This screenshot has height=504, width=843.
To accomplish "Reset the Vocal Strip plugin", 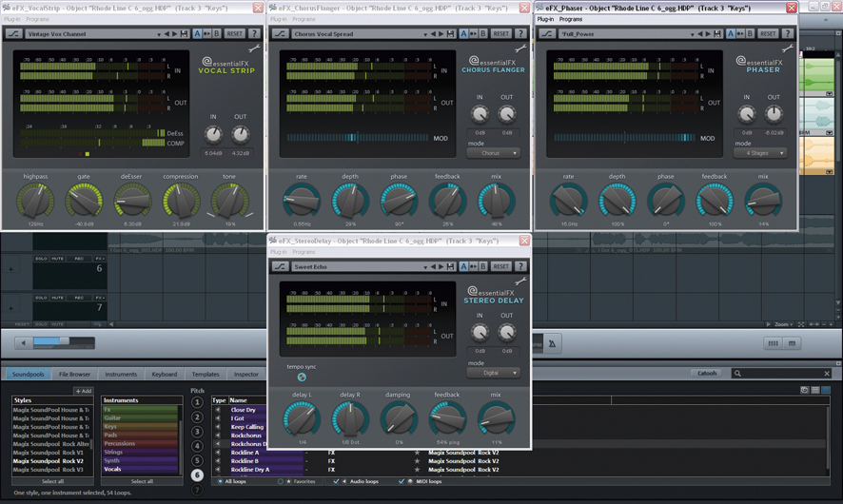I will click(234, 34).
